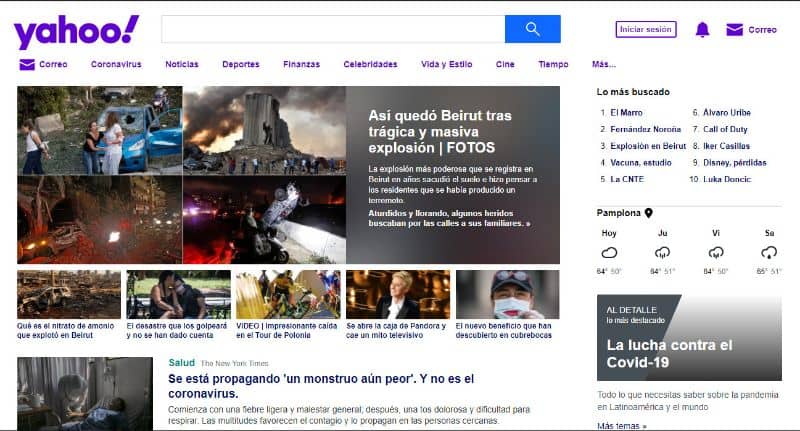This screenshot has width=800, height=431.
Task: Click the Ellen DeGeneres story thumbnail
Action: [398, 294]
